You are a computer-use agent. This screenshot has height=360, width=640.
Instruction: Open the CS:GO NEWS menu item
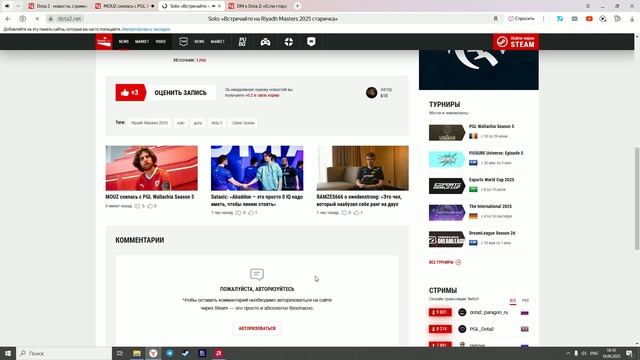tap(199, 42)
